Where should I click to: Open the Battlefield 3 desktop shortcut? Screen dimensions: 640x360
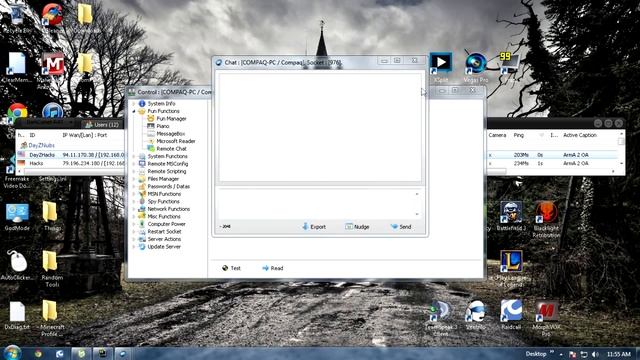click(511, 216)
